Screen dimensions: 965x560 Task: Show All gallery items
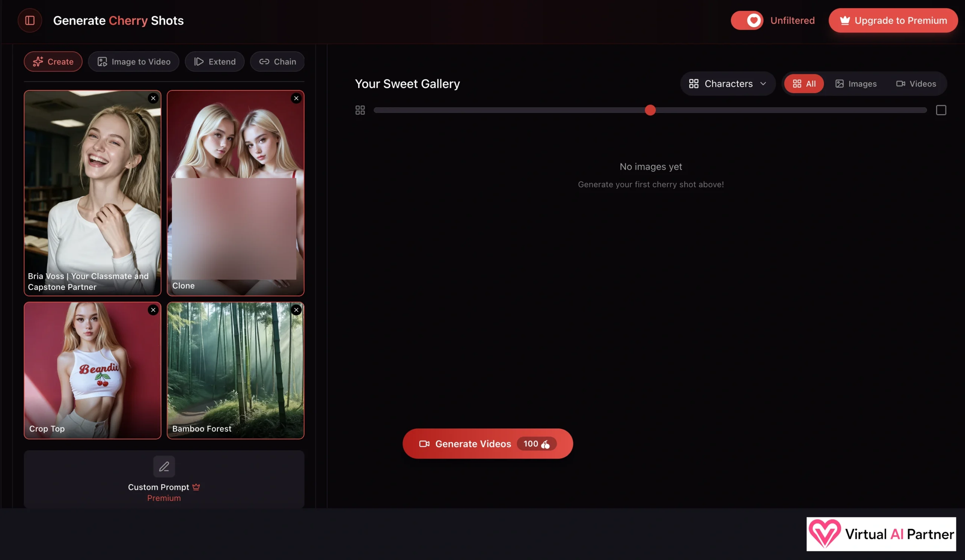(x=804, y=83)
